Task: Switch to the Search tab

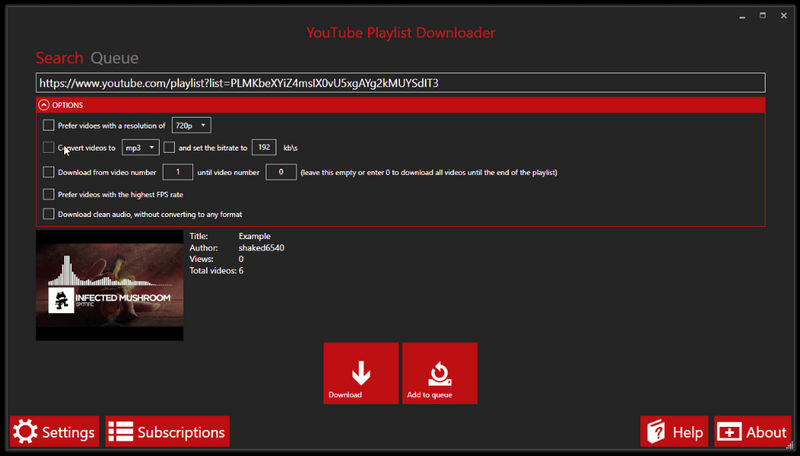Action: click(x=59, y=58)
